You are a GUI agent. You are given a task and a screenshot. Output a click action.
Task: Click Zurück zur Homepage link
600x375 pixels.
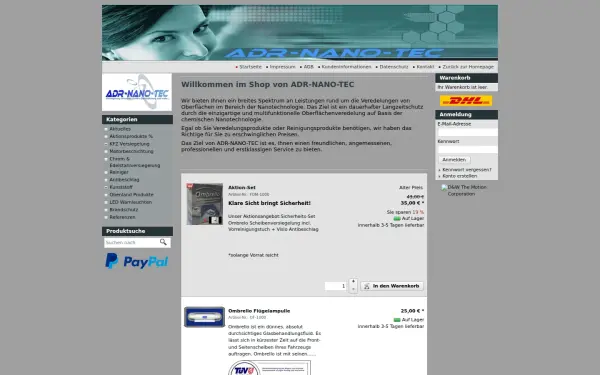coord(468,67)
